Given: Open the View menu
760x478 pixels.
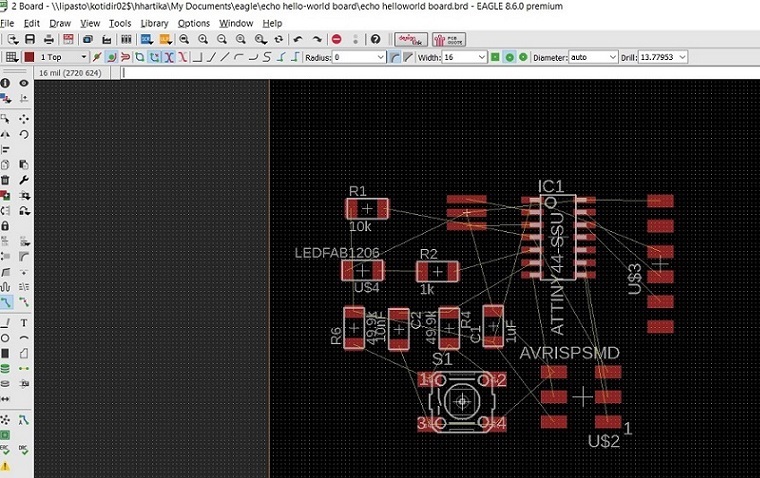Looking at the screenshot, I should pyautogui.click(x=90, y=23).
